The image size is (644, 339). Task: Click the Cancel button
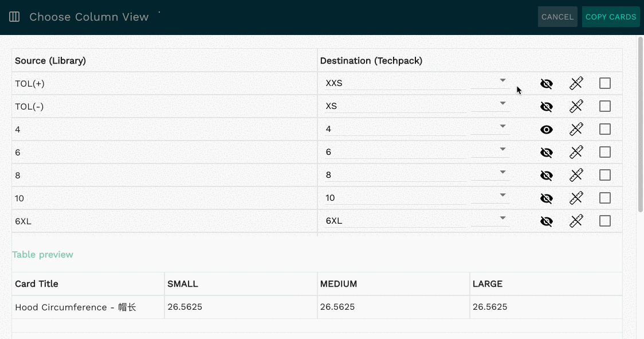point(557,17)
